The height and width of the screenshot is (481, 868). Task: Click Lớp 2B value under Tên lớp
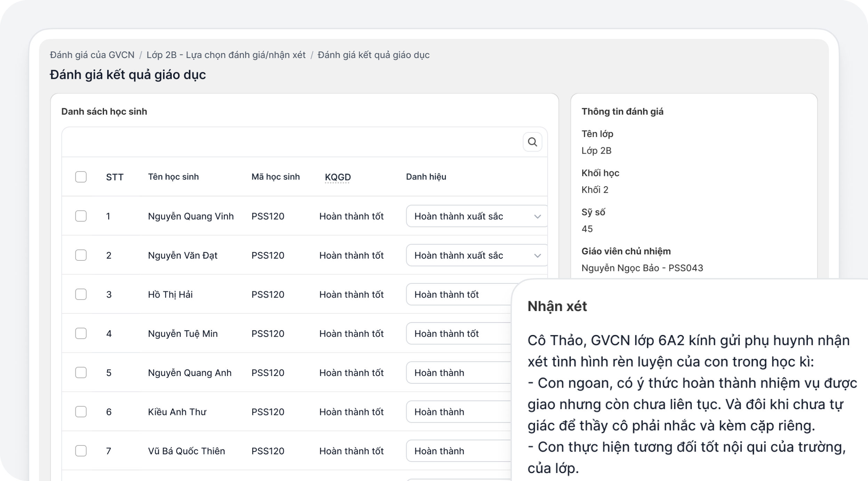pos(596,150)
